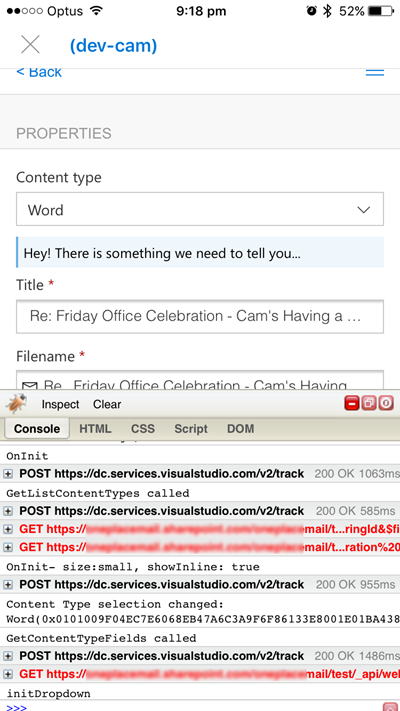Click the Content type dropdown chevron

(363, 209)
